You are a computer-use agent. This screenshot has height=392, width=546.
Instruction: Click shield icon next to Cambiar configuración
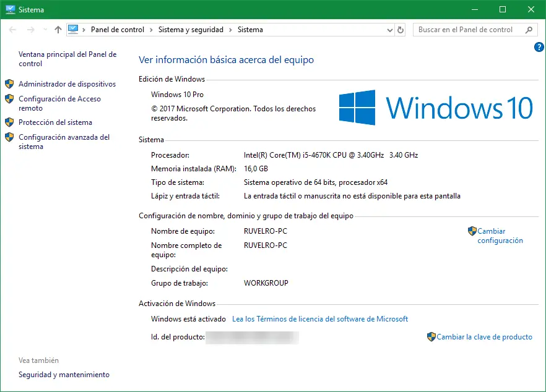point(472,231)
